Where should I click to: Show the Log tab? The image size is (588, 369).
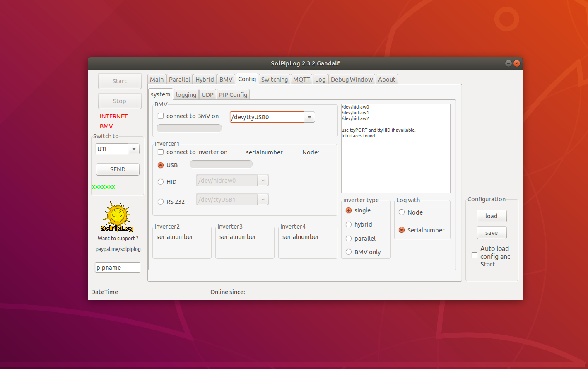321,80
